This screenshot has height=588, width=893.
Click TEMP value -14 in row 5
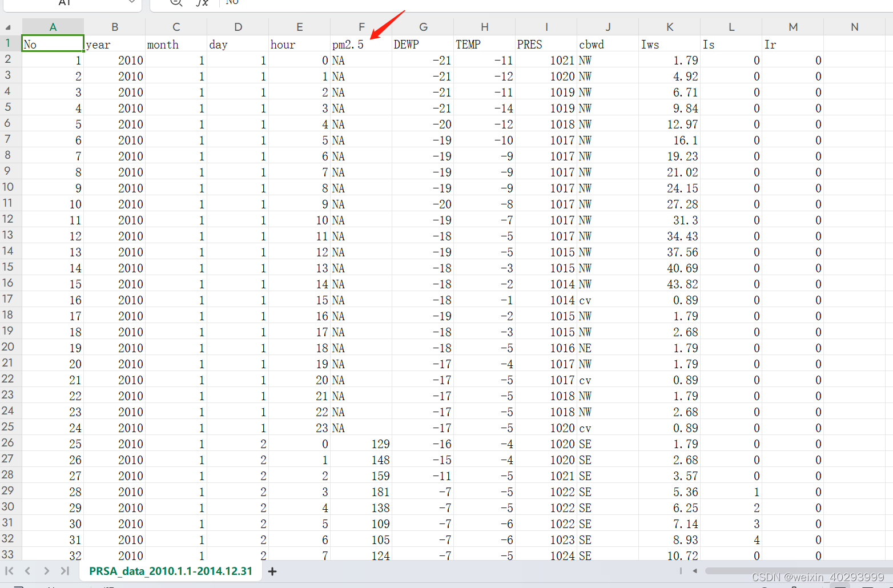485,108
